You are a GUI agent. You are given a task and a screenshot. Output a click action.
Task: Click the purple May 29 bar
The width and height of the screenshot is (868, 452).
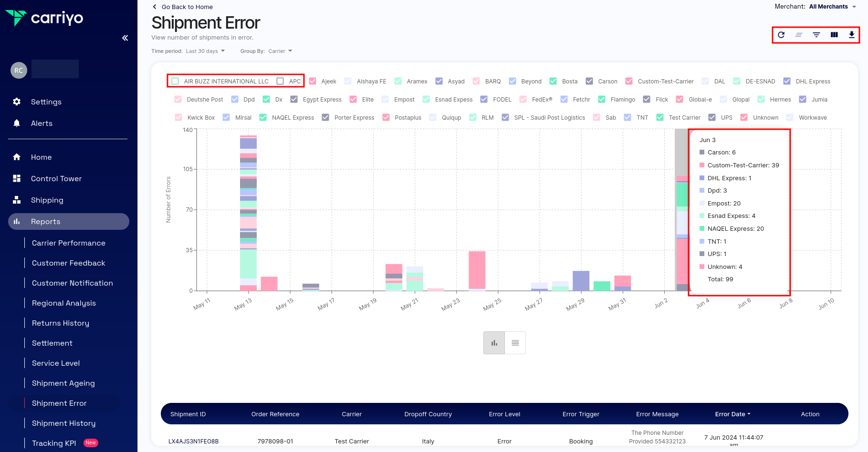(x=581, y=281)
